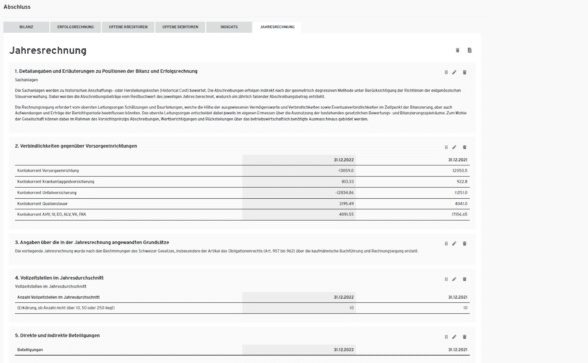
Task: Click section title '3. Angaben über die in der Jahresrechnung'
Action: 92,243
